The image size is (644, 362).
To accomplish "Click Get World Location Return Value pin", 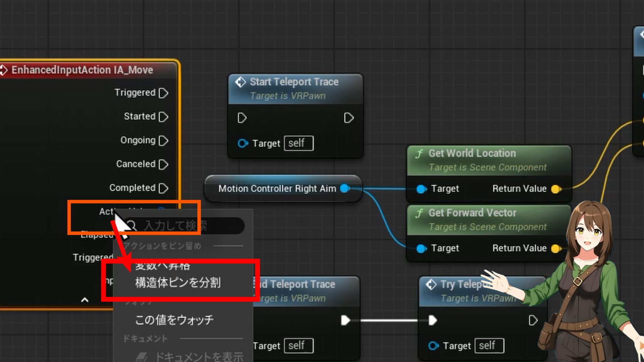I will (555, 189).
